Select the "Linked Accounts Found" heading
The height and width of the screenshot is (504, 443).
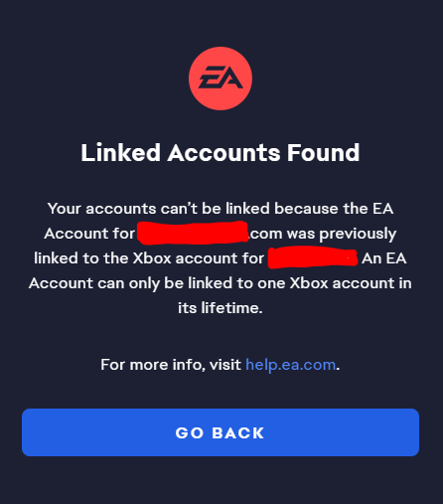coord(221,153)
